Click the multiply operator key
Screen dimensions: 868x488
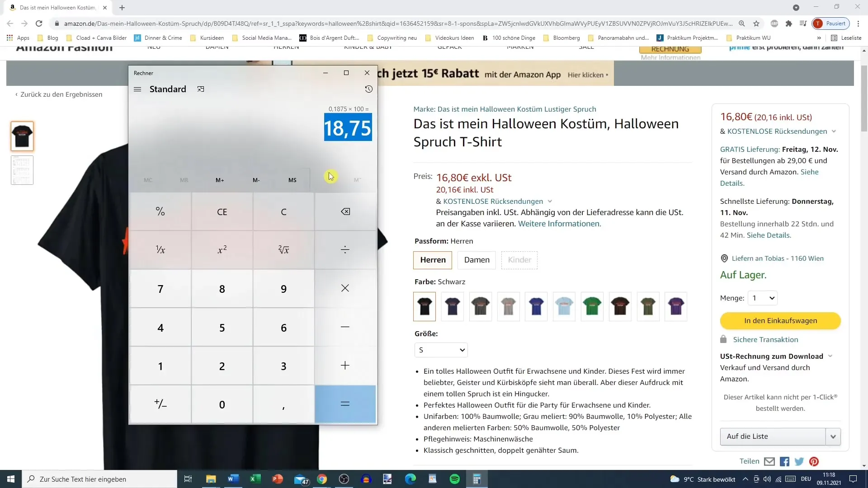click(x=345, y=288)
